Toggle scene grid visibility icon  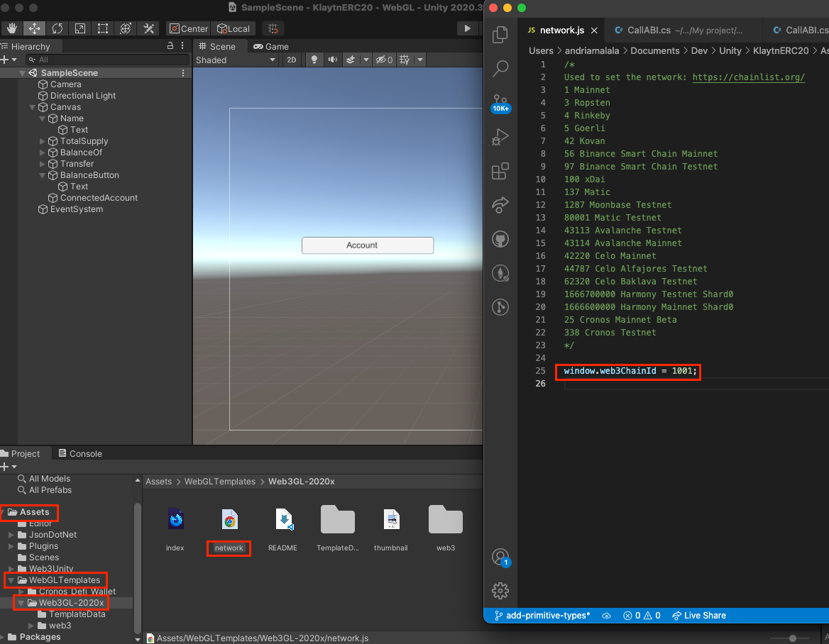pyautogui.click(x=405, y=60)
